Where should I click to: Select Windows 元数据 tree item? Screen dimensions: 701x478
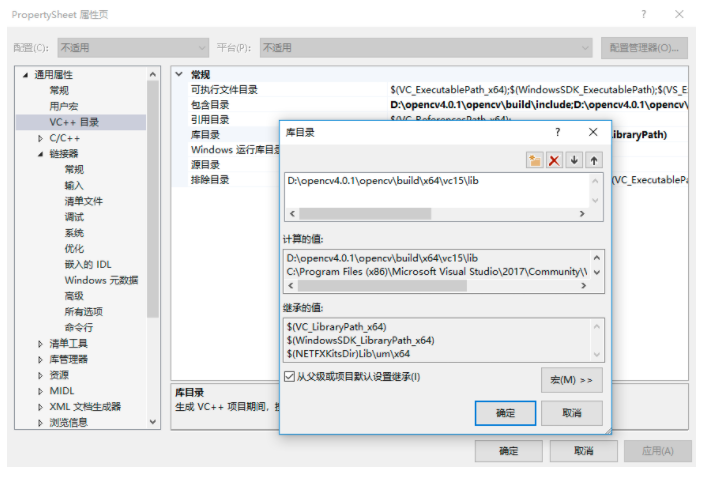click(x=101, y=280)
